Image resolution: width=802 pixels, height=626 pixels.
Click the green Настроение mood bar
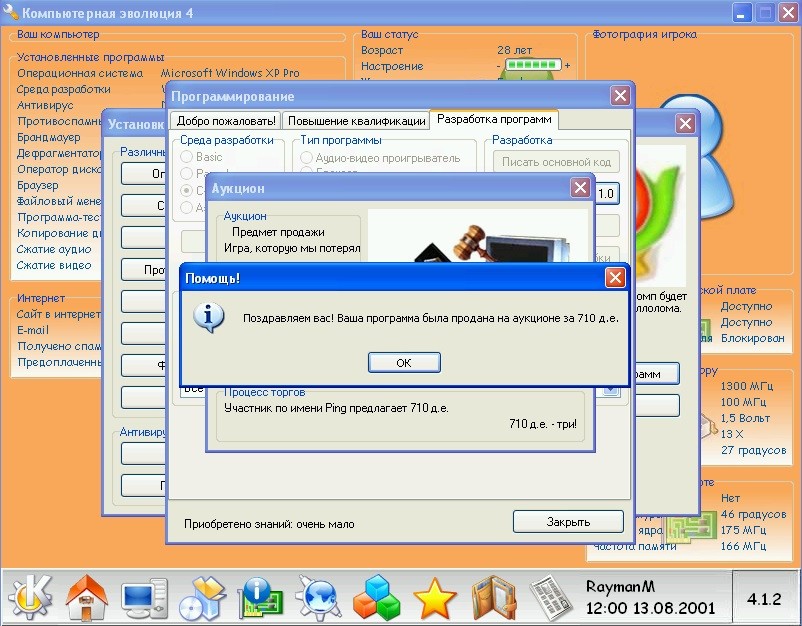point(532,65)
